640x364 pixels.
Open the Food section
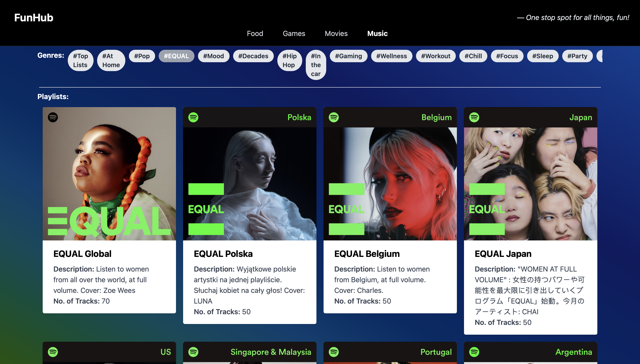[x=255, y=34]
